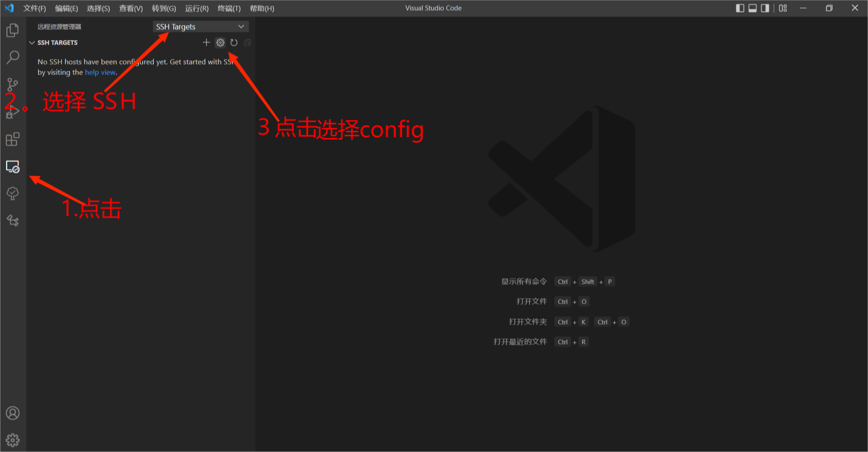Open the 查看(V) menu
Viewport: 868px width, 452px height.
click(x=131, y=8)
